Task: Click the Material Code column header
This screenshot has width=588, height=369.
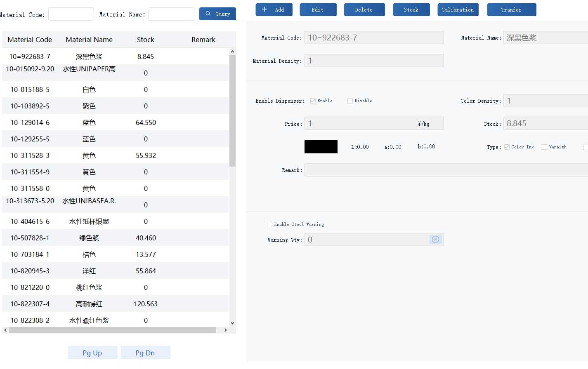Action: 30,40
